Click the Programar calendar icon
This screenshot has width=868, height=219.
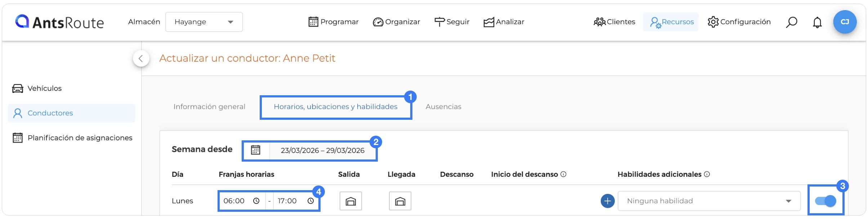point(313,22)
